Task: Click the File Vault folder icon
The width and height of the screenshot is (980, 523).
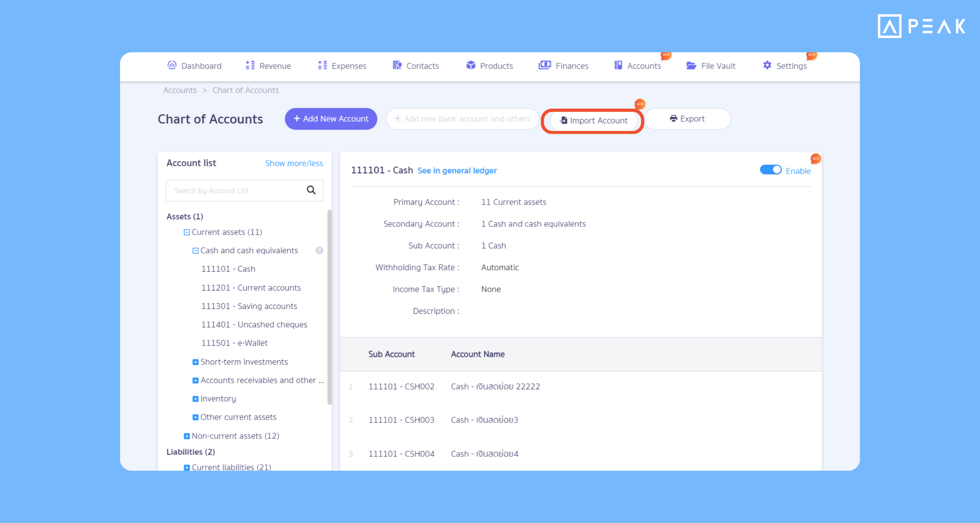Action: pos(691,66)
